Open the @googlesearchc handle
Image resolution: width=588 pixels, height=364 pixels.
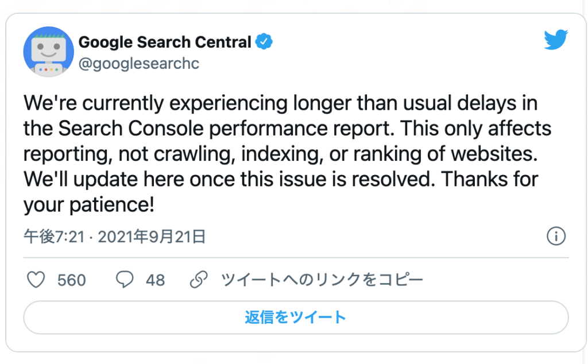(x=139, y=63)
